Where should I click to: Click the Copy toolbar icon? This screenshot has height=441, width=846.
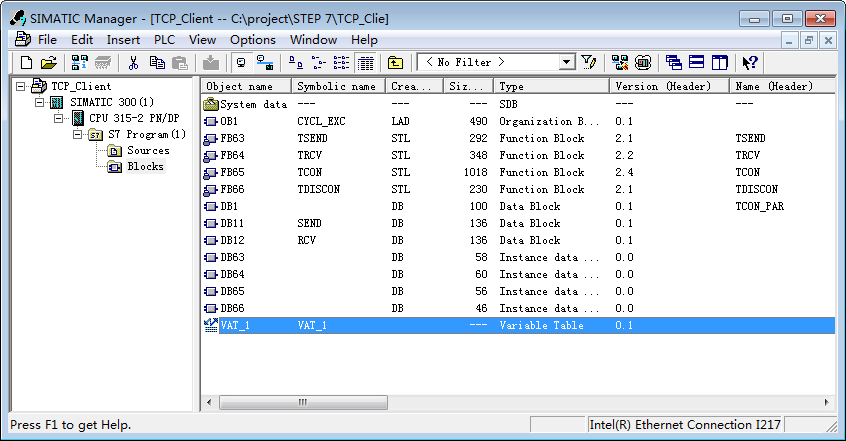157,63
